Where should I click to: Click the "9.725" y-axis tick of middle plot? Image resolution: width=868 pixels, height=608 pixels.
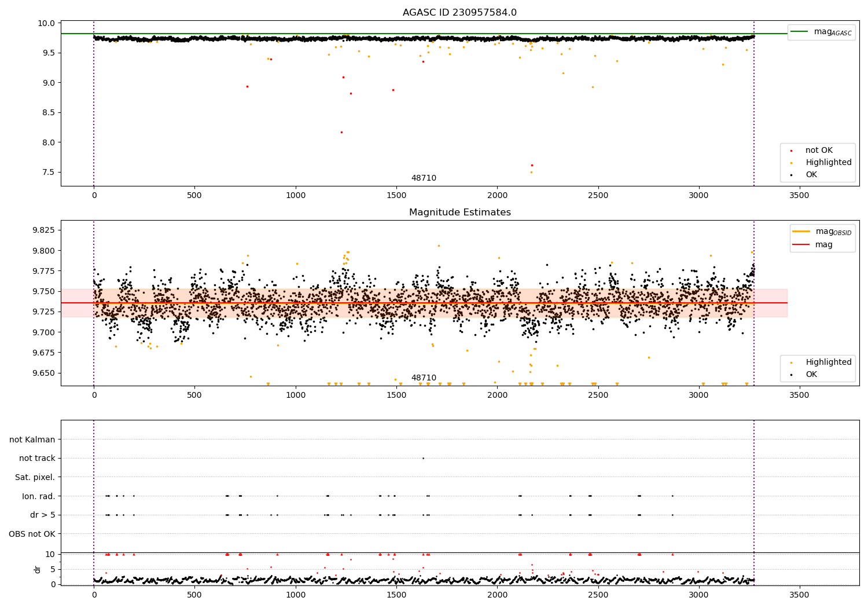click(44, 312)
